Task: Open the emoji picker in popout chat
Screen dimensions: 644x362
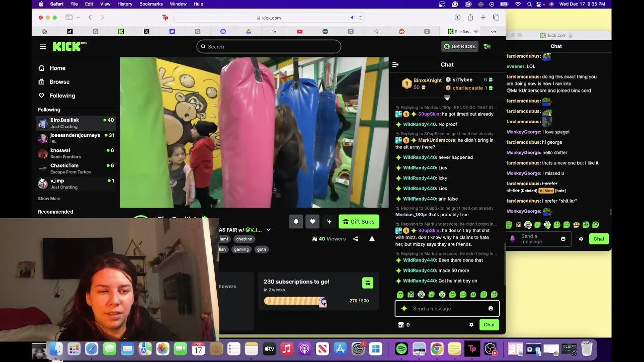Action: (x=563, y=239)
